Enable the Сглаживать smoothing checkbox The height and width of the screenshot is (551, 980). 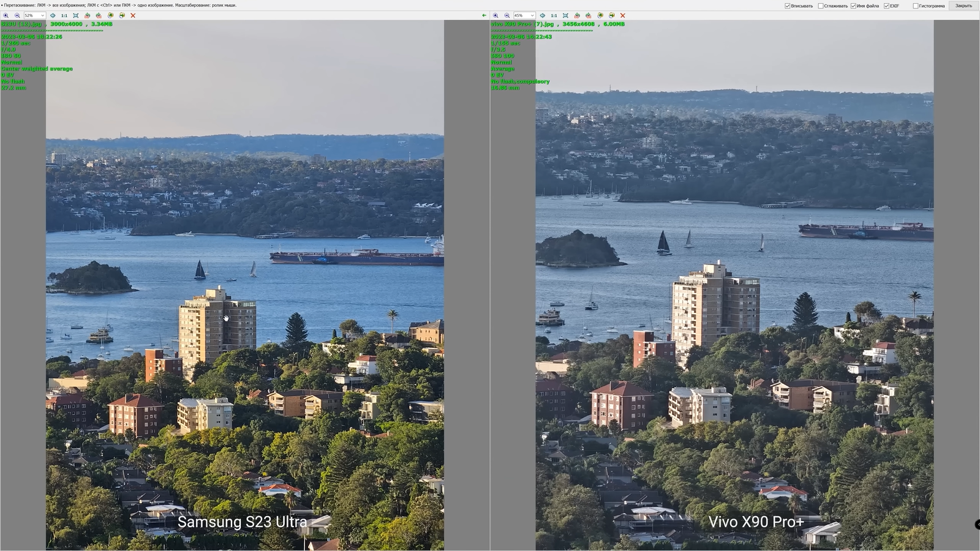[x=821, y=6]
